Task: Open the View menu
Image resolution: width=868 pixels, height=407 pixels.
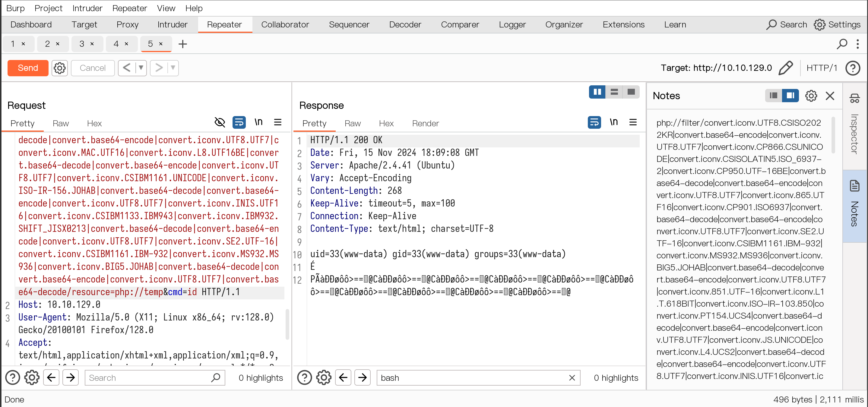Action: click(166, 8)
